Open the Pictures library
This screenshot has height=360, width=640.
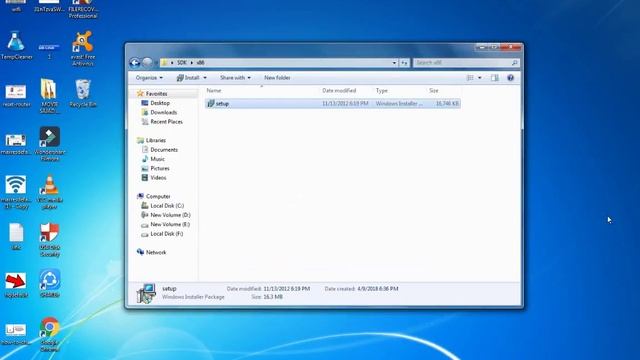pyautogui.click(x=160, y=168)
